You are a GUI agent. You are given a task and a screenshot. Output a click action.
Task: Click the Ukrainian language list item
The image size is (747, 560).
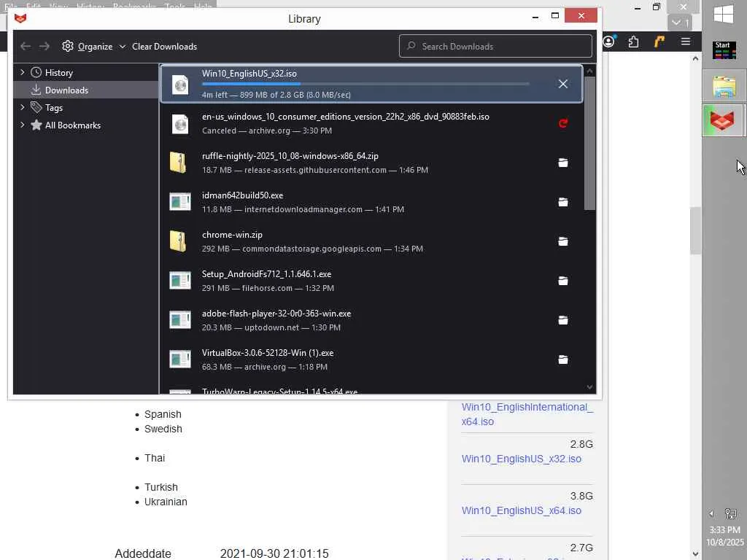point(166,502)
